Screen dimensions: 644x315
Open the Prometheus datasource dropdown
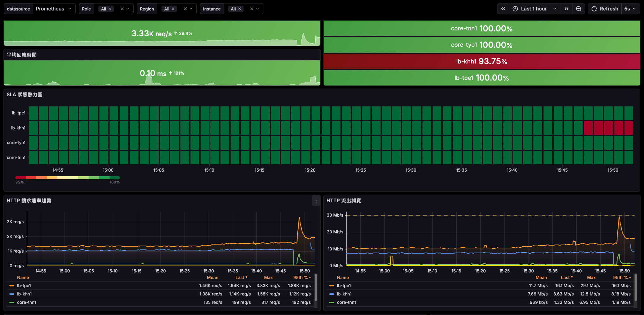coord(54,9)
